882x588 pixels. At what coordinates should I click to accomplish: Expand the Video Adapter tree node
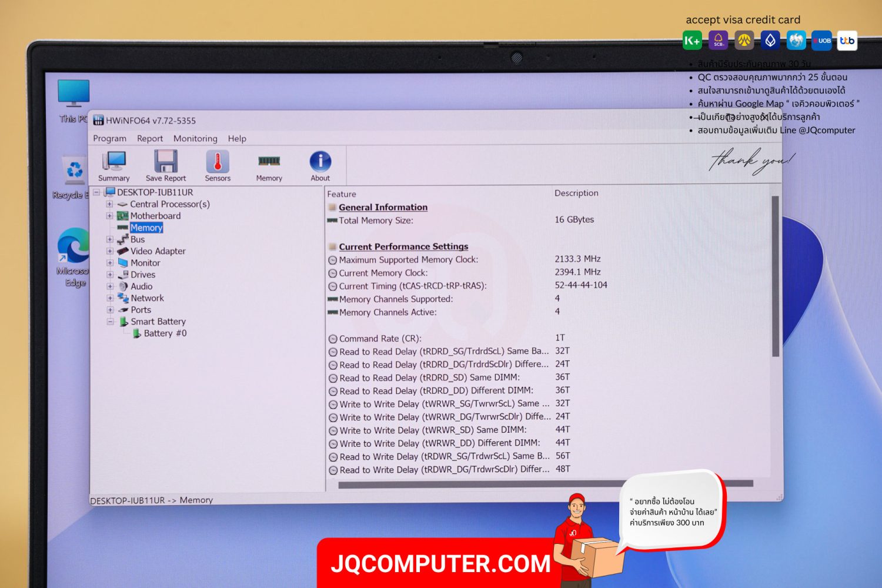click(109, 251)
